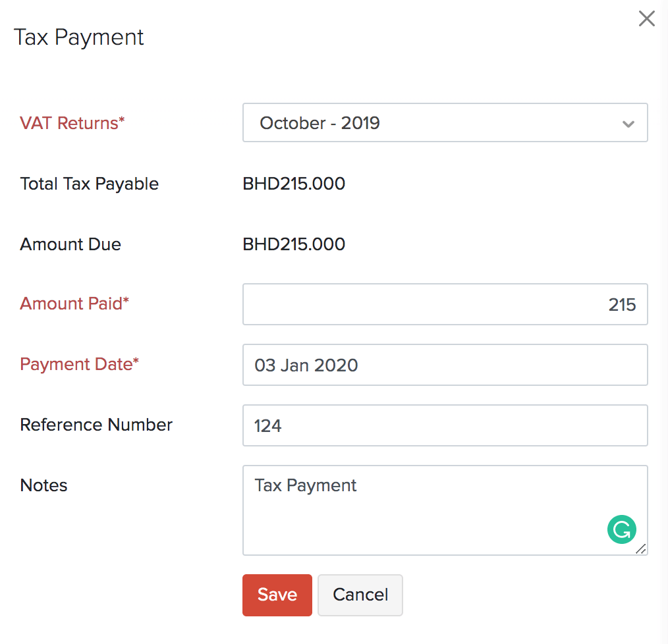This screenshot has width=668, height=644.
Task: Click the Amount Paid required label
Action: 74,304
